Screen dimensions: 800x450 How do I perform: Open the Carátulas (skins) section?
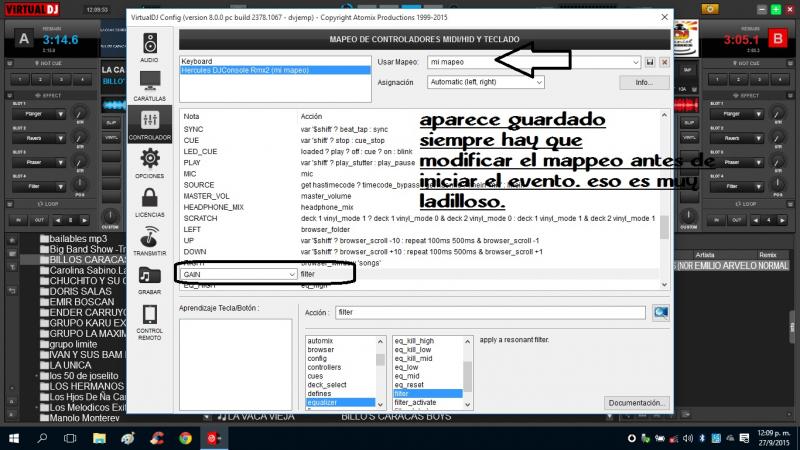point(149,86)
